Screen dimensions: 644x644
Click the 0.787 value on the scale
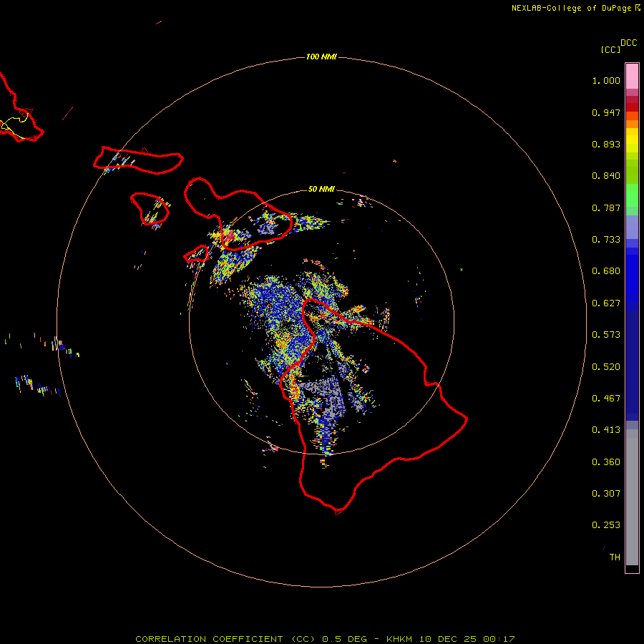point(606,208)
